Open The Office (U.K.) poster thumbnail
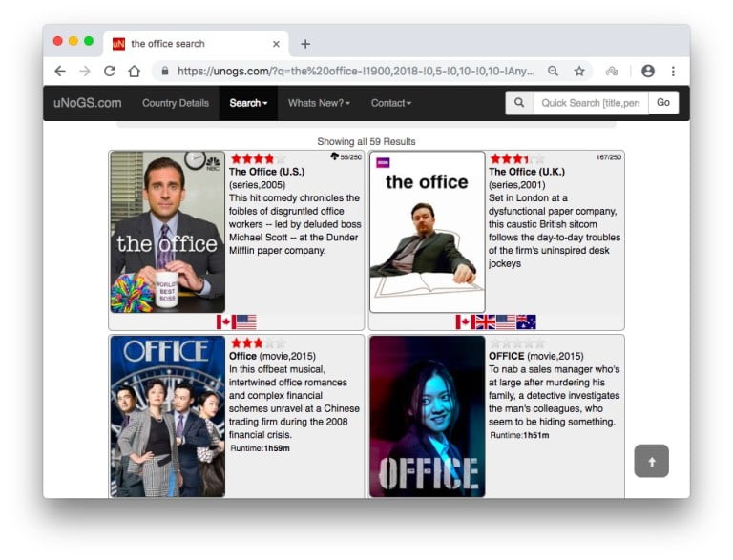This screenshot has width=733, height=560. tap(427, 232)
